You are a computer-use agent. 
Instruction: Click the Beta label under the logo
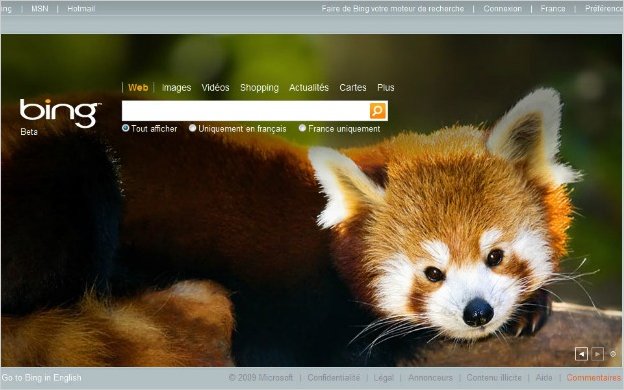(29, 132)
